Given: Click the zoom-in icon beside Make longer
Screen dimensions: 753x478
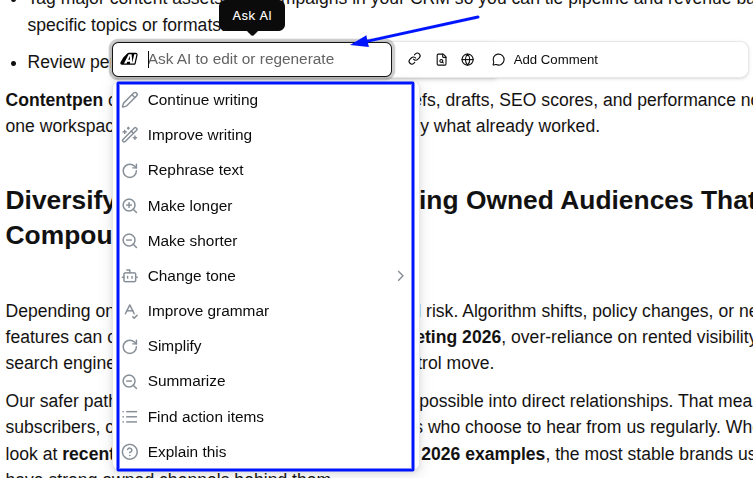Looking at the screenshot, I should (x=130, y=206).
